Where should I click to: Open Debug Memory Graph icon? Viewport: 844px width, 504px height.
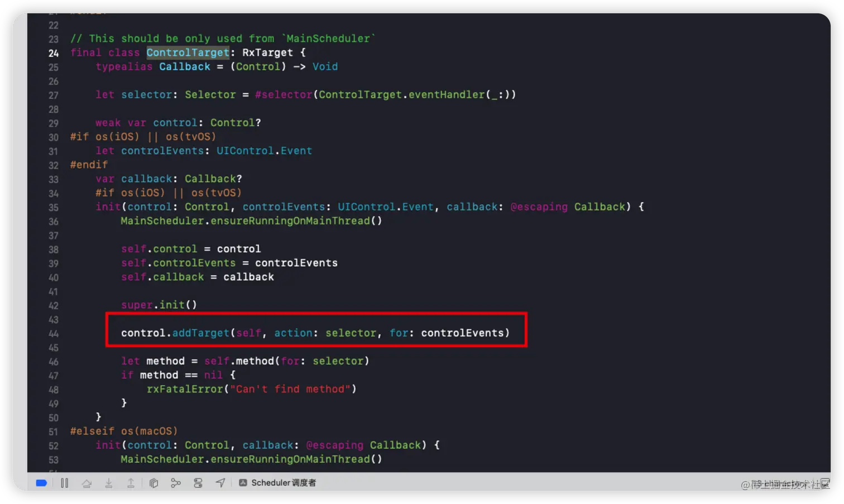click(x=176, y=483)
